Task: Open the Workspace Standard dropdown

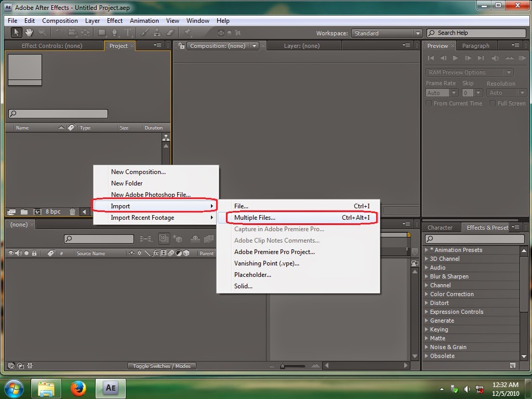Action: [x=387, y=33]
